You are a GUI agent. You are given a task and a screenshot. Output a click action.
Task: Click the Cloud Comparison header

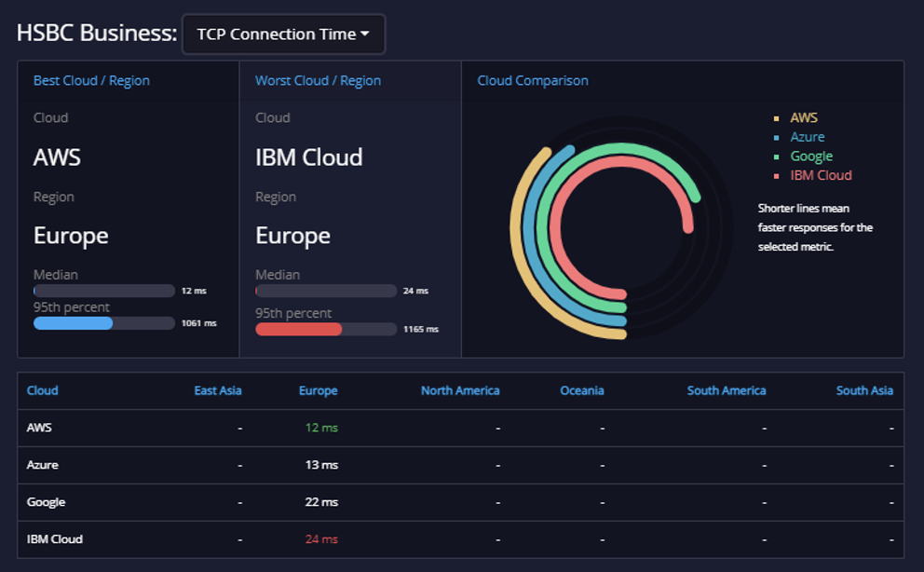coord(533,81)
